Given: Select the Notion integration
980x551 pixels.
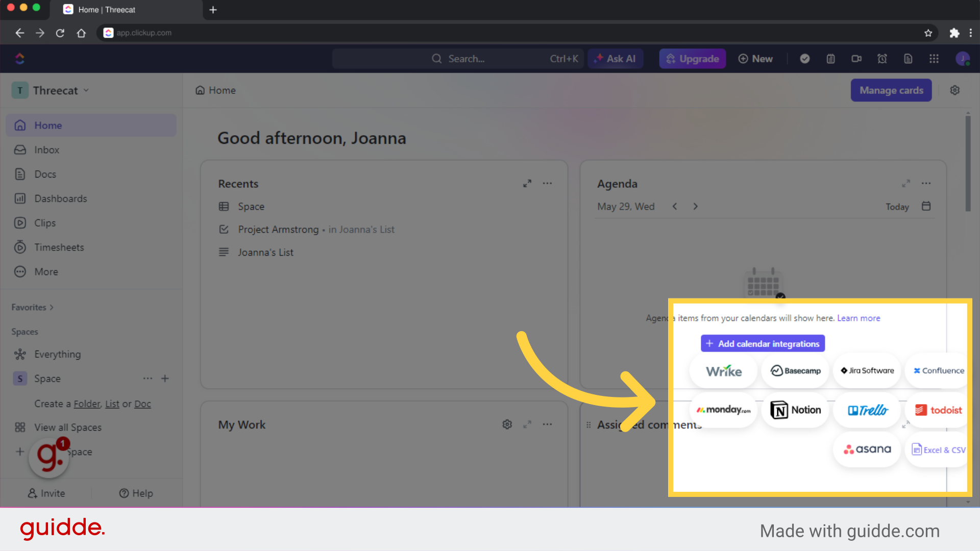Looking at the screenshot, I should coord(795,410).
